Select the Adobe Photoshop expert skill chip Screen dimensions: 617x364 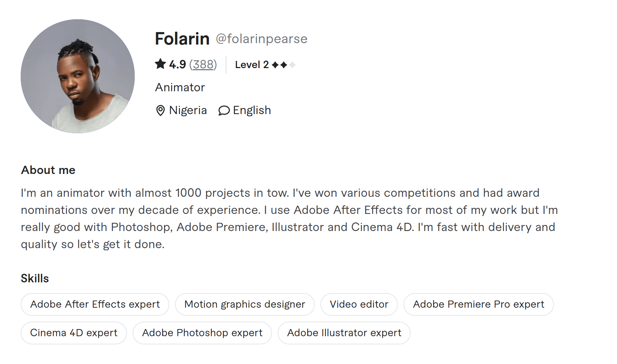pos(202,333)
